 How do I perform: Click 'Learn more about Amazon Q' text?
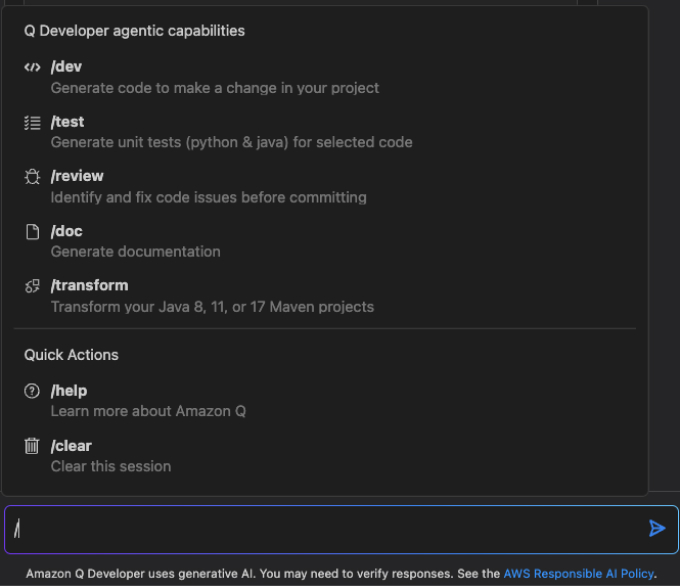tap(148, 411)
